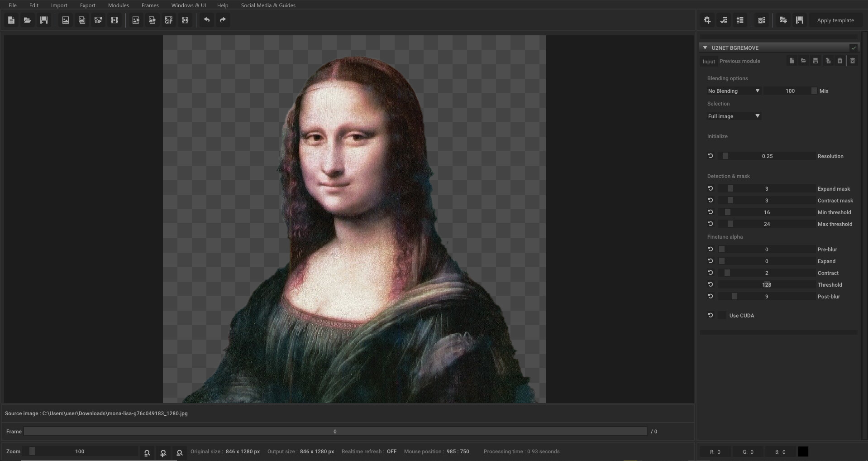Open the Social Media & Guides menu

pyautogui.click(x=268, y=5)
